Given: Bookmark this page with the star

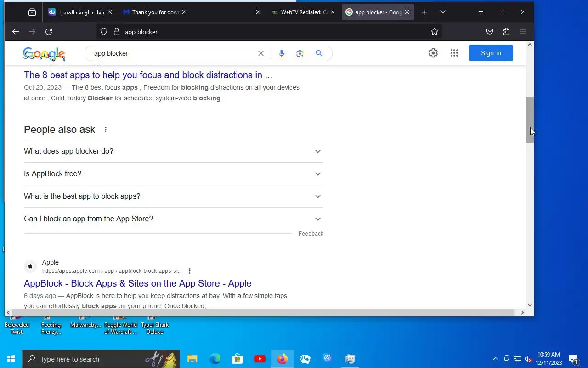Looking at the screenshot, I should [435, 32].
